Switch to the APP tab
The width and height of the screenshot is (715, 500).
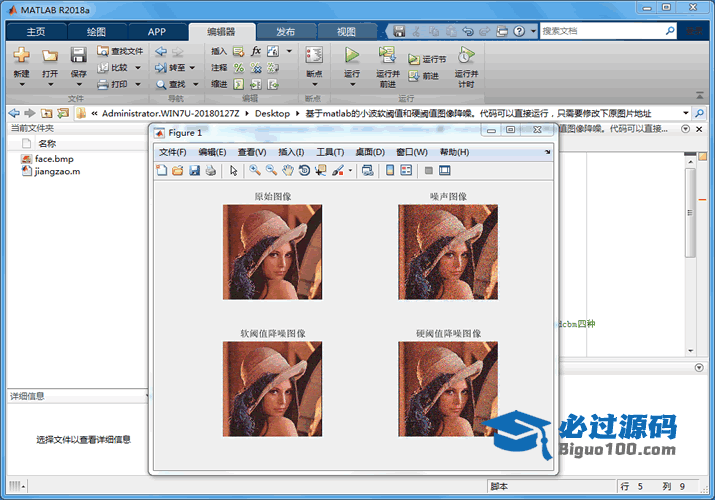click(157, 31)
